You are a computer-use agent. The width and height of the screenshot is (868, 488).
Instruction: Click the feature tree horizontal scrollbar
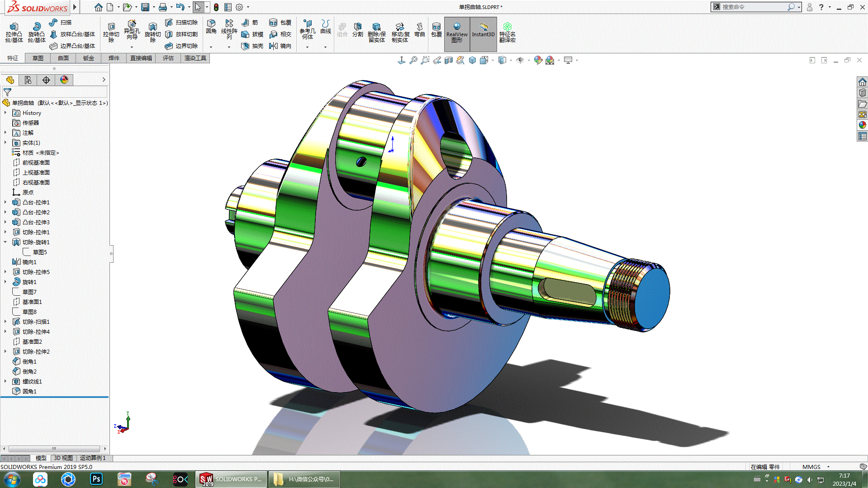click(54, 449)
